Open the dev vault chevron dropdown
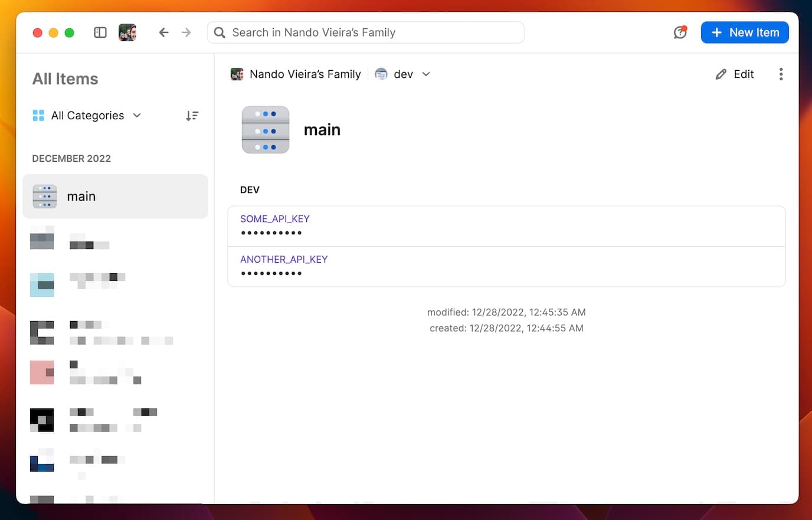The width and height of the screenshot is (812, 520). point(426,74)
